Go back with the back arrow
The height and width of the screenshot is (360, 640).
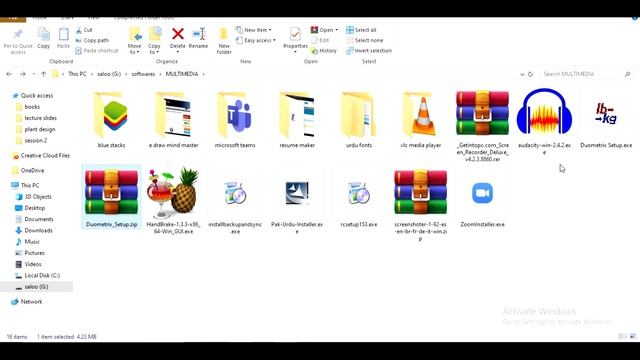[9, 74]
